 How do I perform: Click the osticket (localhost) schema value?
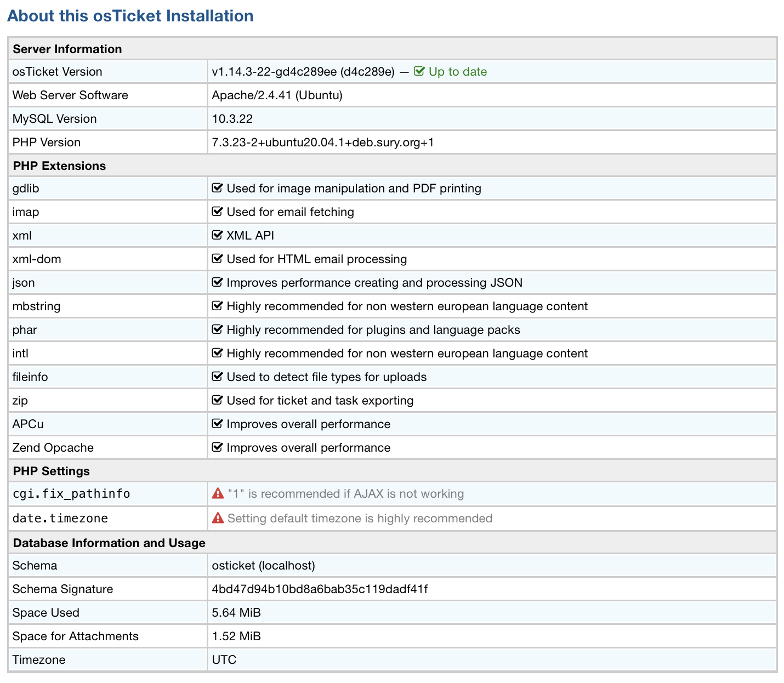[x=264, y=566]
